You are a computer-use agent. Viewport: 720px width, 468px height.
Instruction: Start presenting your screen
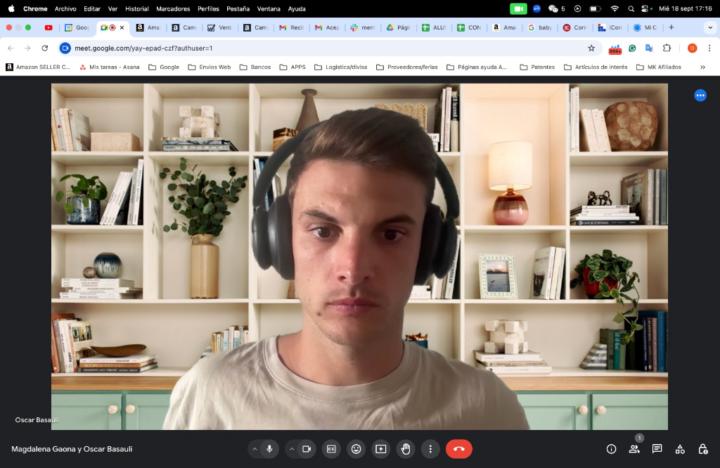coord(381,449)
